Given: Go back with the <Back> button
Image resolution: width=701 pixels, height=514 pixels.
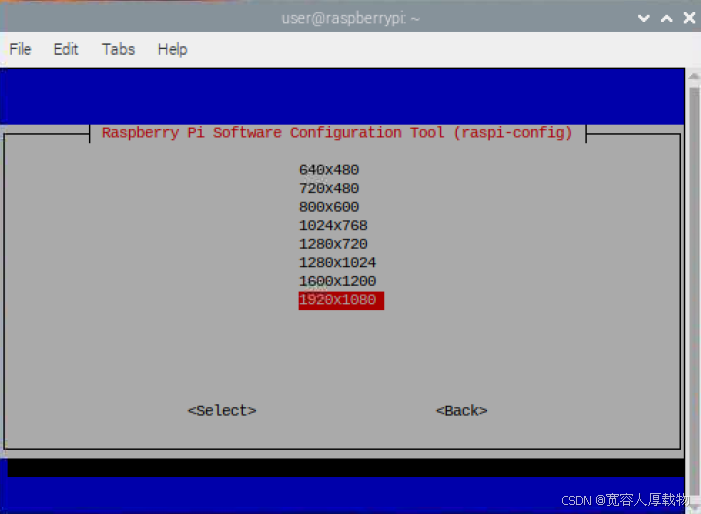Looking at the screenshot, I should tap(461, 410).
